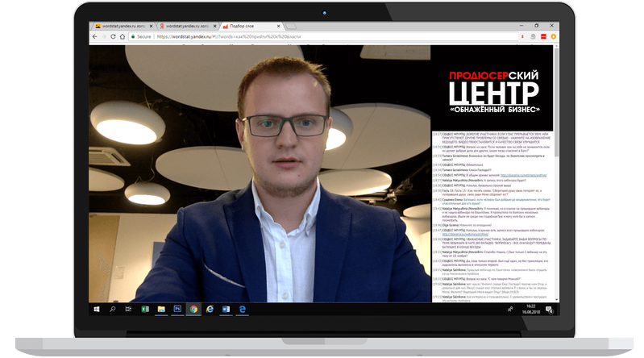Close the tab with Yandex Я favicon

pyautogui.click(x=215, y=26)
